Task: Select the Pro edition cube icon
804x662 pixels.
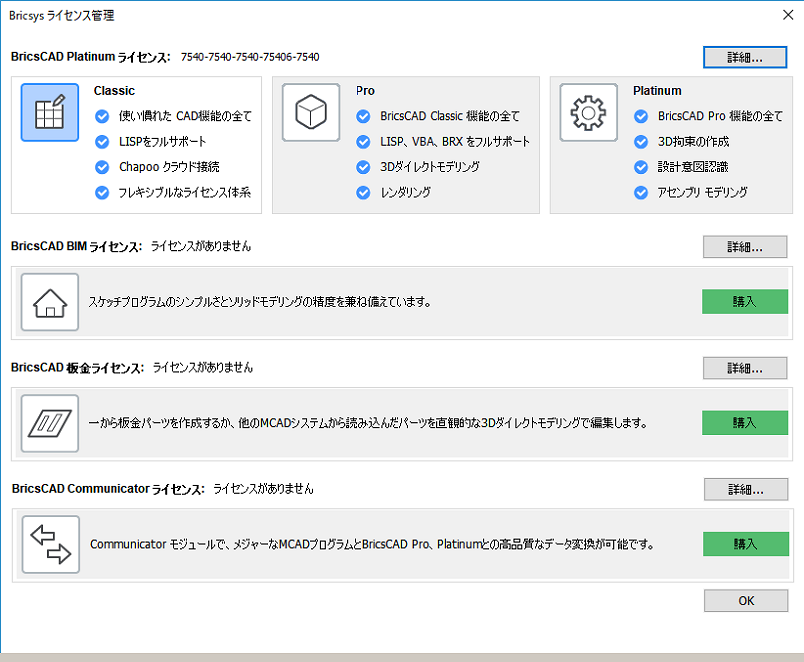Action: point(311,112)
